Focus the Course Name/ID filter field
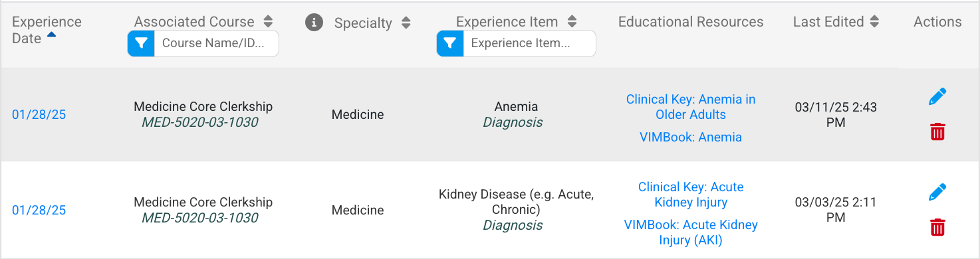The image size is (980, 259). click(216, 44)
